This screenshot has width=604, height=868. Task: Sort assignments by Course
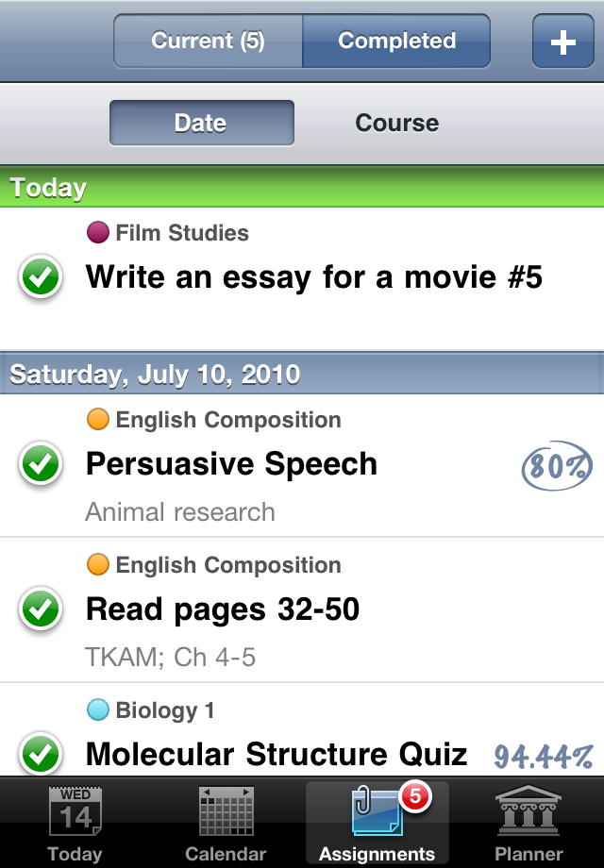point(396,124)
